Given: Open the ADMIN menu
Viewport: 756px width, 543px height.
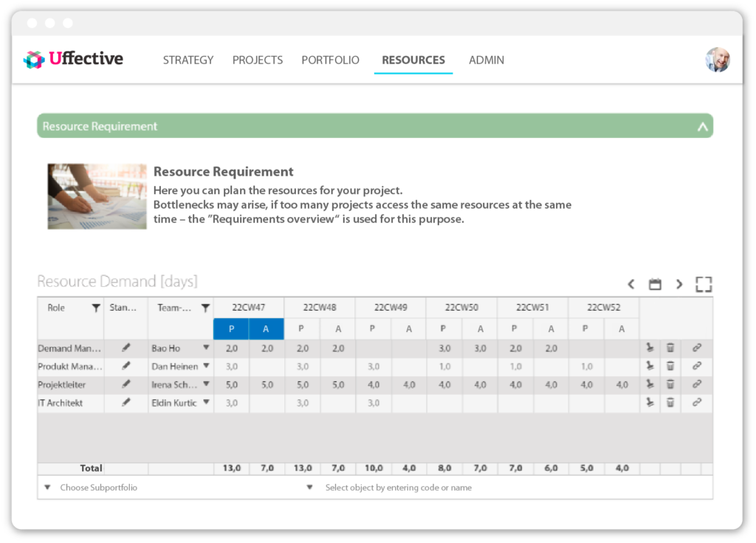Looking at the screenshot, I should coord(487,60).
